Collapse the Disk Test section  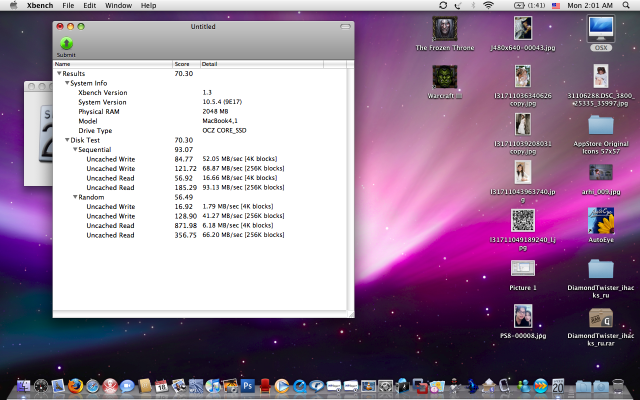point(67,140)
